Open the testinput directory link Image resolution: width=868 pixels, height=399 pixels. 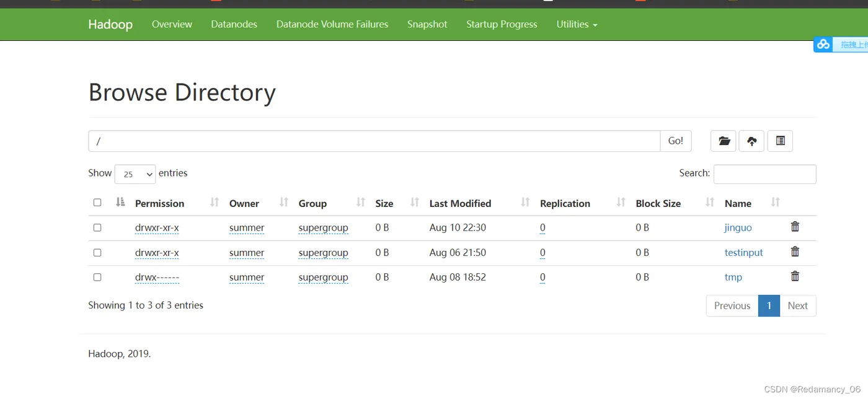[743, 252]
